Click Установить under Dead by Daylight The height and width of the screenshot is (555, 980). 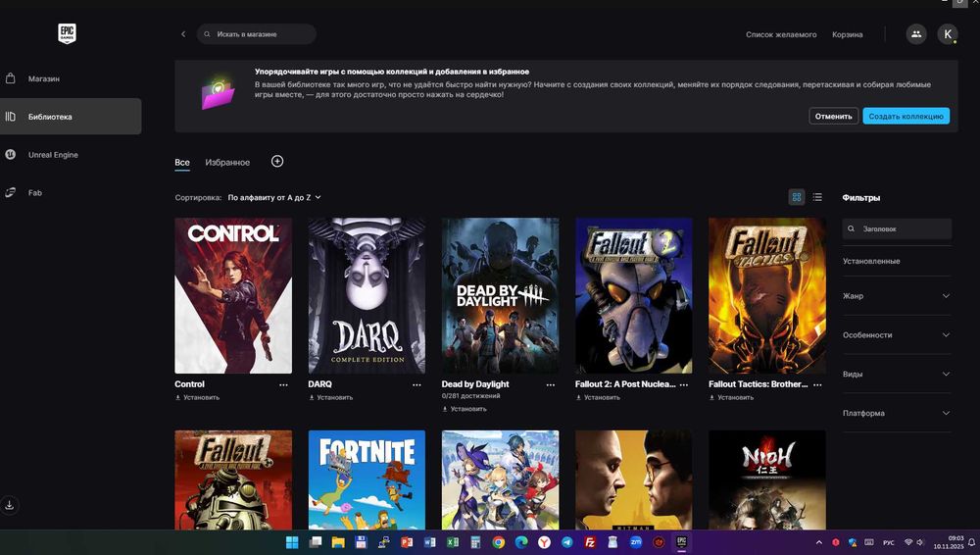coord(465,409)
